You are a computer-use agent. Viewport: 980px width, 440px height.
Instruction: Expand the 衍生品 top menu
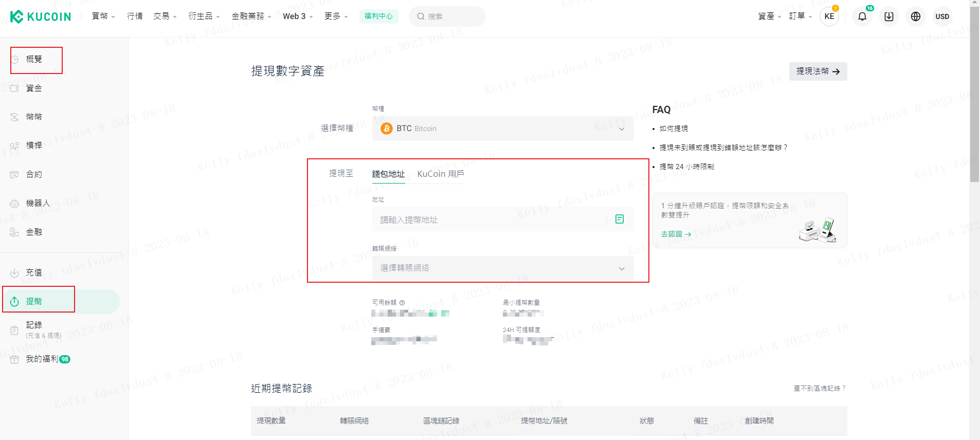click(204, 16)
